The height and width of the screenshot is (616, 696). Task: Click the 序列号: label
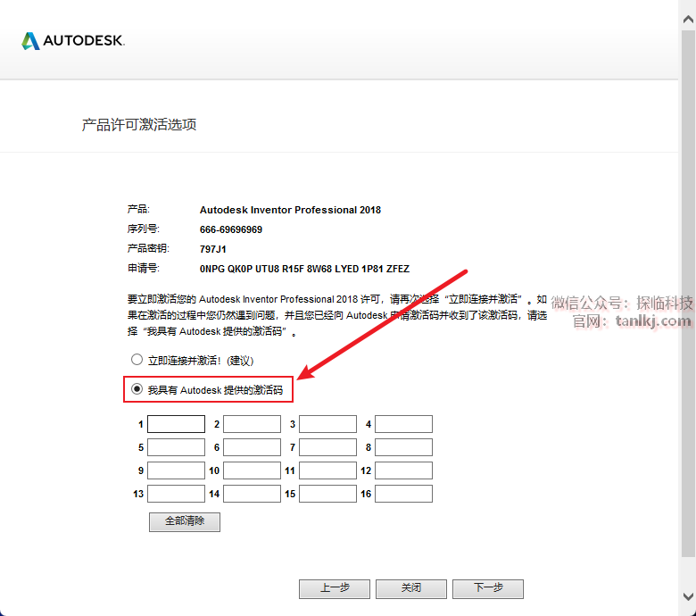144,229
